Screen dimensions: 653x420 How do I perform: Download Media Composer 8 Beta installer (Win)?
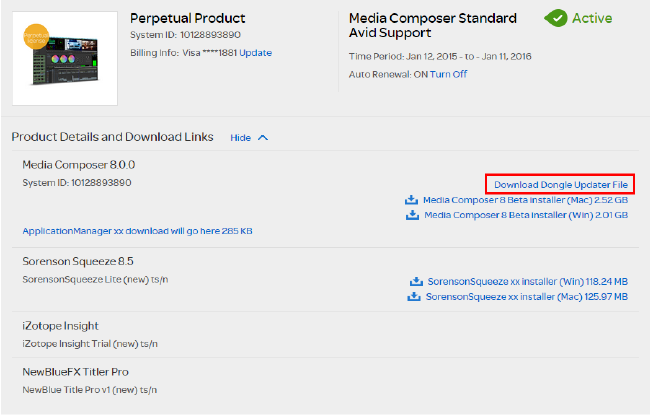526,215
